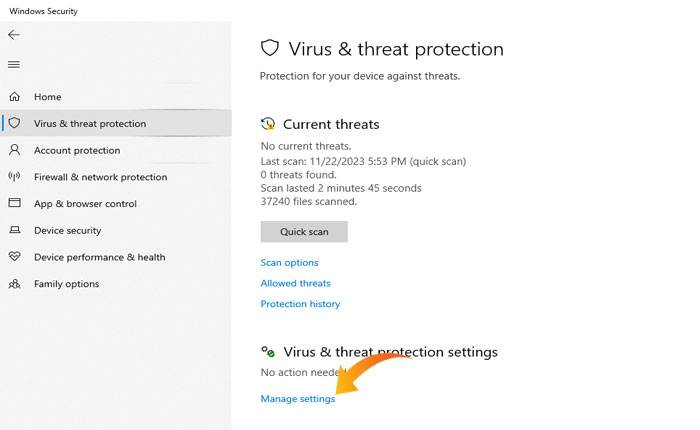The width and height of the screenshot is (700, 430).
Task: Click the Home house icon
Action: 15,97
